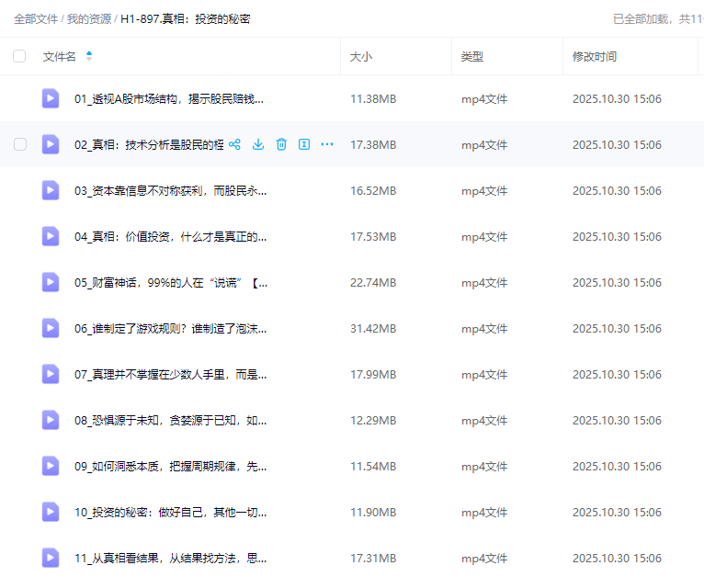The image size is (704, 588).
Task: Open more options for the 02_真相 file
Action: point(327,144)
